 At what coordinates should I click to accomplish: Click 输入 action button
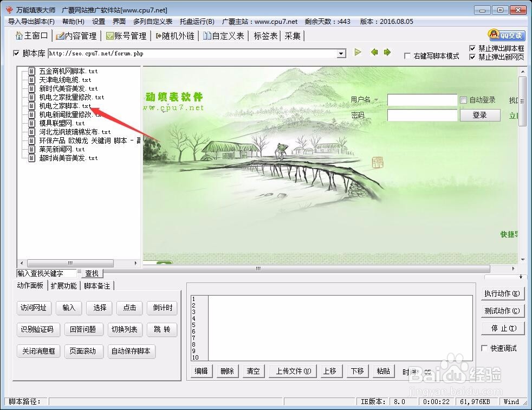[69, 307]
